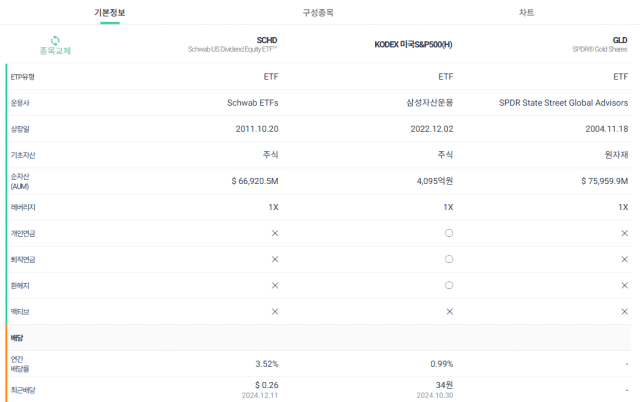Click the GLD 액티브 X mark

pyautogui.click(x=624, y=311)
